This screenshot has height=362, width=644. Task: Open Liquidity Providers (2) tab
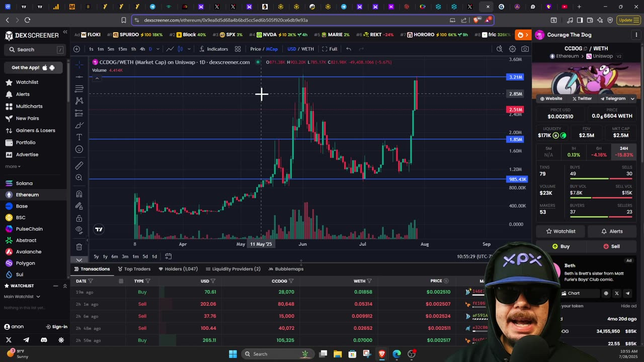pos(233,269)
